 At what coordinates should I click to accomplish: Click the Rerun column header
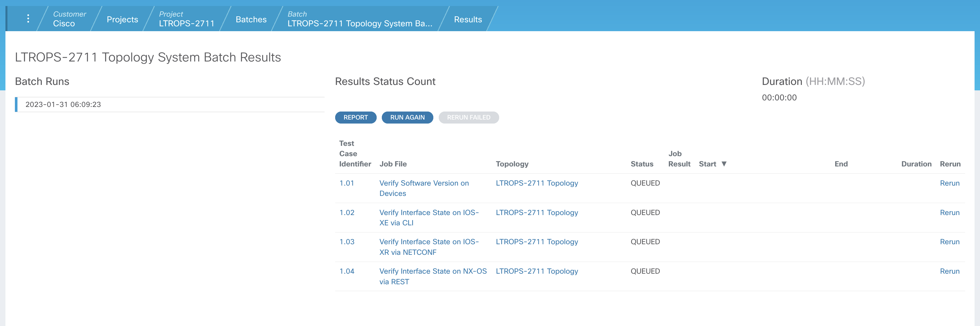950,164
